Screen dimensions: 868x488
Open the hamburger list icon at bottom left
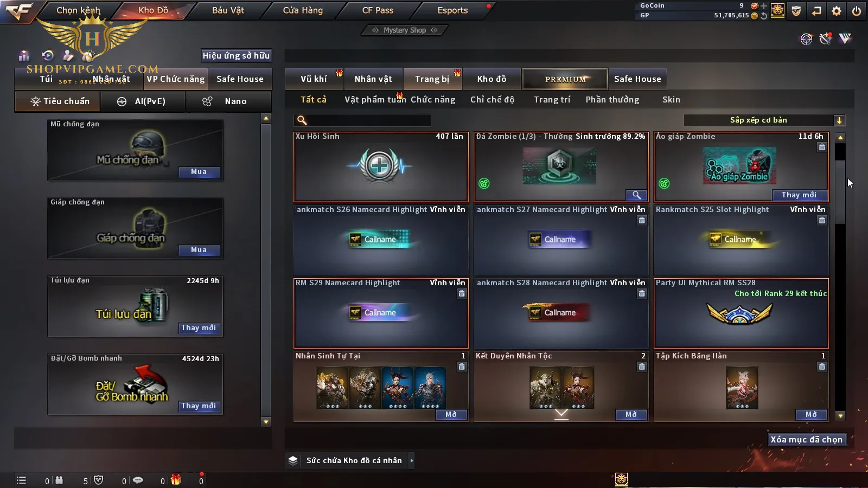[21, 480]
